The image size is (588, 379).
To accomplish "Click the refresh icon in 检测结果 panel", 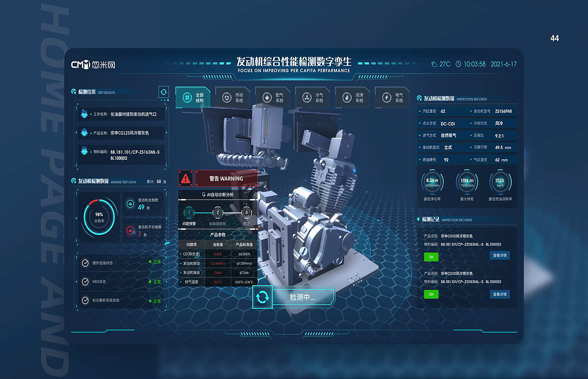I will (164, 92).
